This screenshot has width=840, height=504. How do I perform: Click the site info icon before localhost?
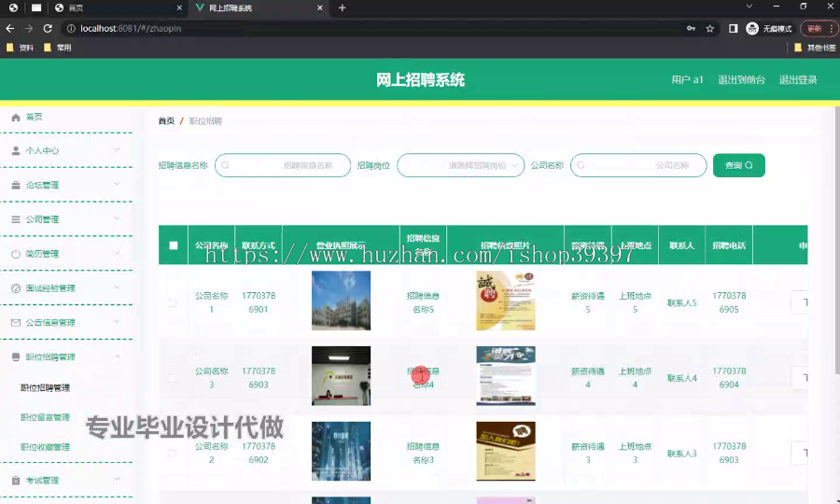coord(71,28)
